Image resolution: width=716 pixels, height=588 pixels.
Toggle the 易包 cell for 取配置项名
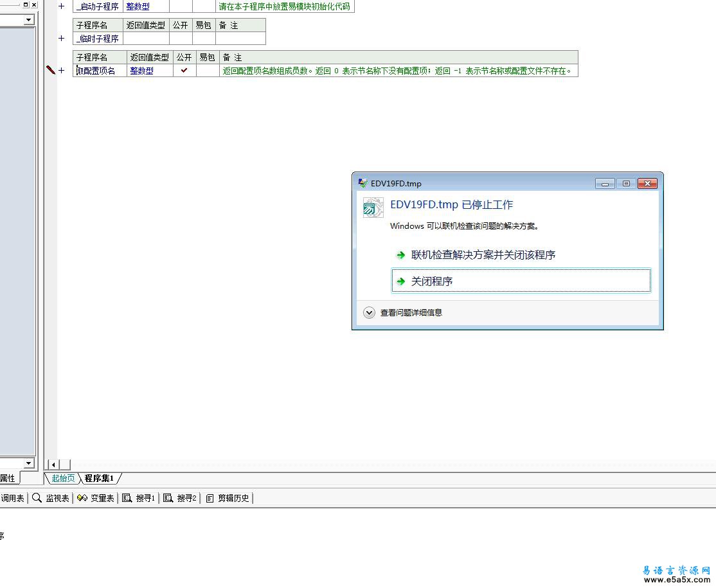208,70
